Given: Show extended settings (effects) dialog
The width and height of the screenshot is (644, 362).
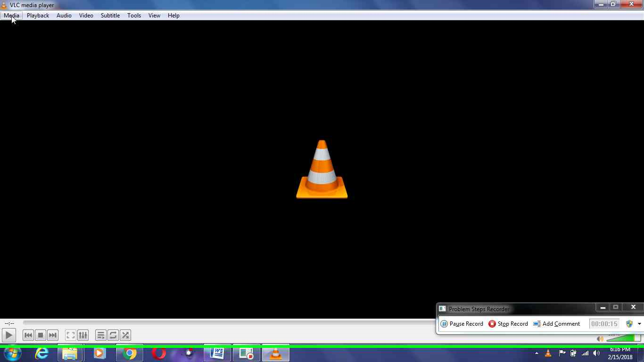Looking at the screenshot, I should (83, 335).
